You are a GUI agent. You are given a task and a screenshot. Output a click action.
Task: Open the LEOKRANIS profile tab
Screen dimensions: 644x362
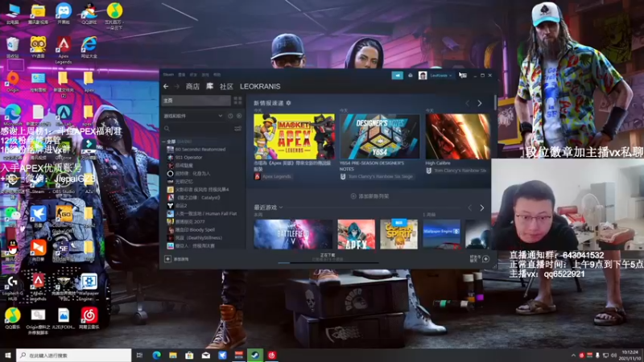coord(260,87)
